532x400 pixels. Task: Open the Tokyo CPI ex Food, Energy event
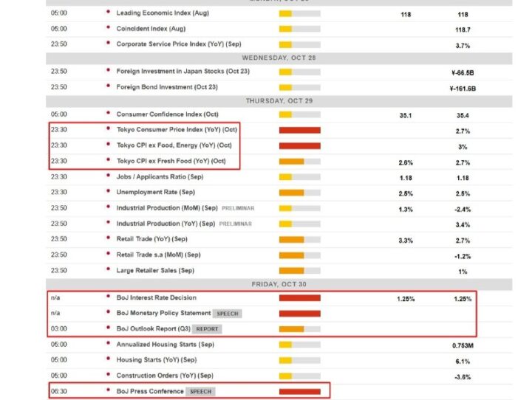click(x=174, y=145)
